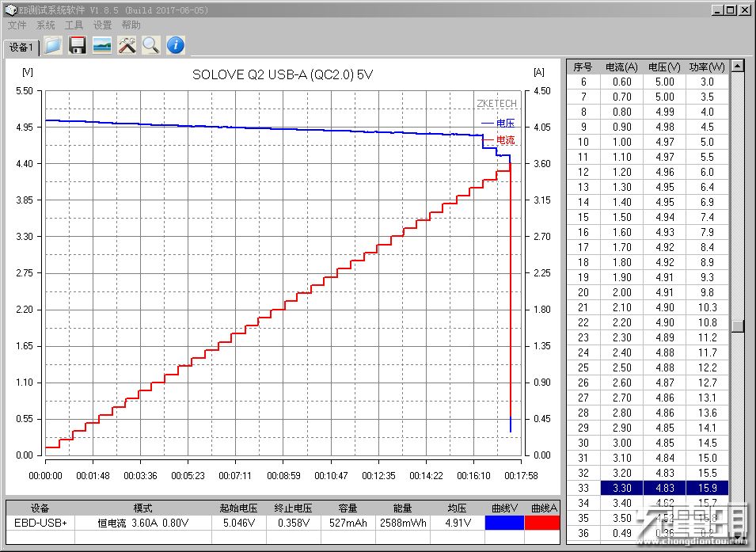Click the 设备 column header in summary table
This screenshot has height=552, width=756.
[40, 508]
